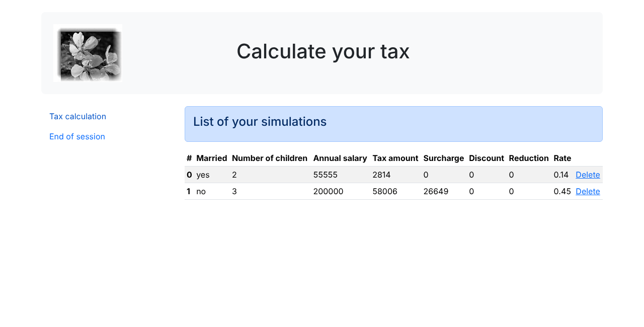Click the Tax amount column header
This screenshot has height=327, width=644.
395,158
